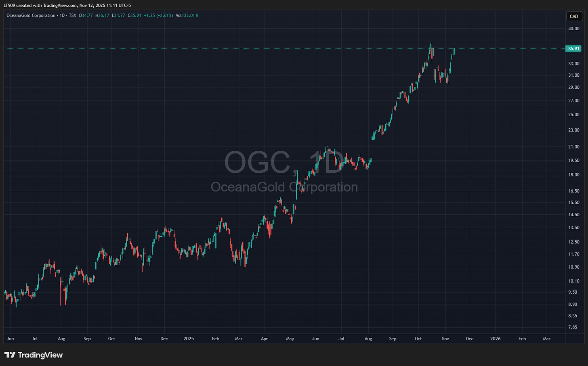Click the 10.90 price axis label
The image size is (588, 366).
(574, 267)
